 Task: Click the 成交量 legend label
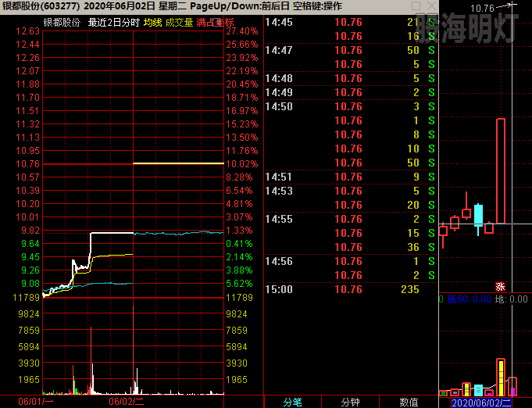(x=179, y=23)
